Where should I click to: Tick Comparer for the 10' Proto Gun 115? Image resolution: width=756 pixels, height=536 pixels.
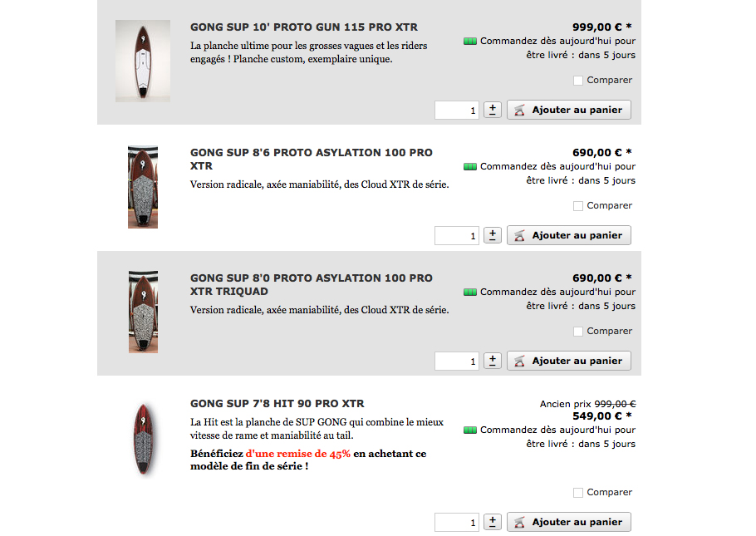click(x=578, y=81)
